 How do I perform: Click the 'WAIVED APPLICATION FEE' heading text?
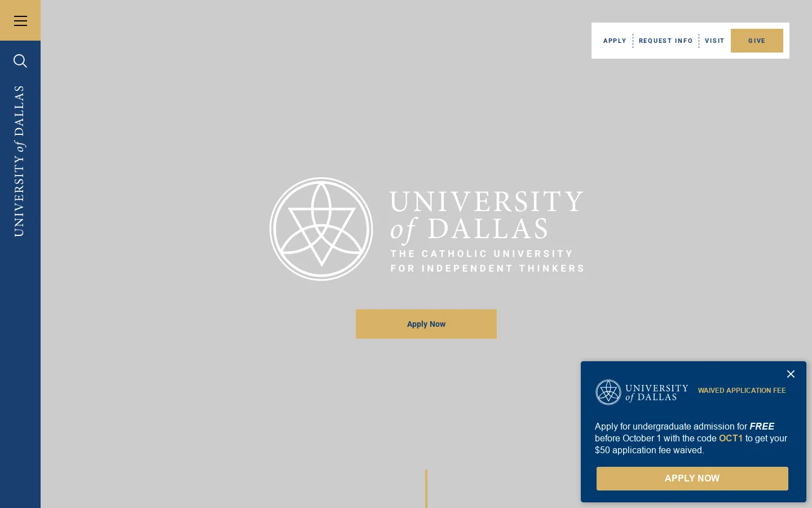(x=742, y=391)
